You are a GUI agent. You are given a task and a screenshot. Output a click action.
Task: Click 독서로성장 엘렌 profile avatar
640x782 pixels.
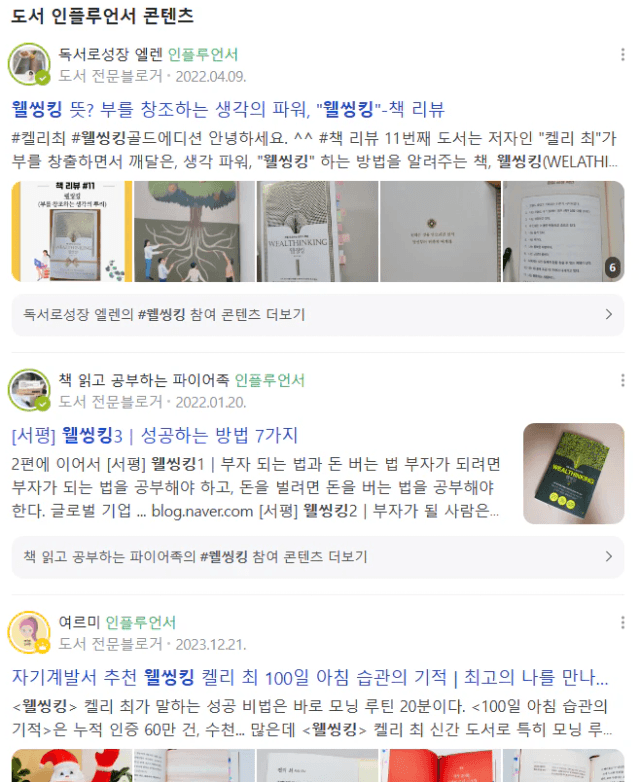click(x=29, y=64)
